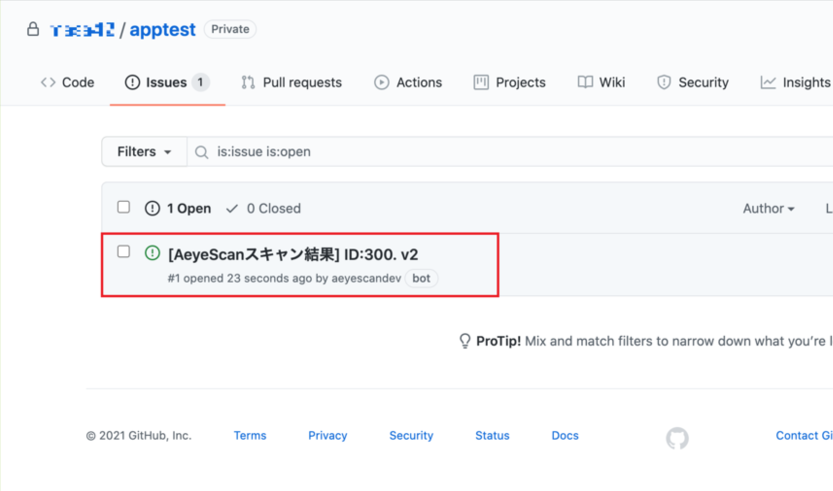Image resolution: width=833 pixels, height=491 pixels.
Task: Open issue [AeyeScanスキャン結果] ID:300. v2
Action: pyautogui.click(x=293, y=255)
